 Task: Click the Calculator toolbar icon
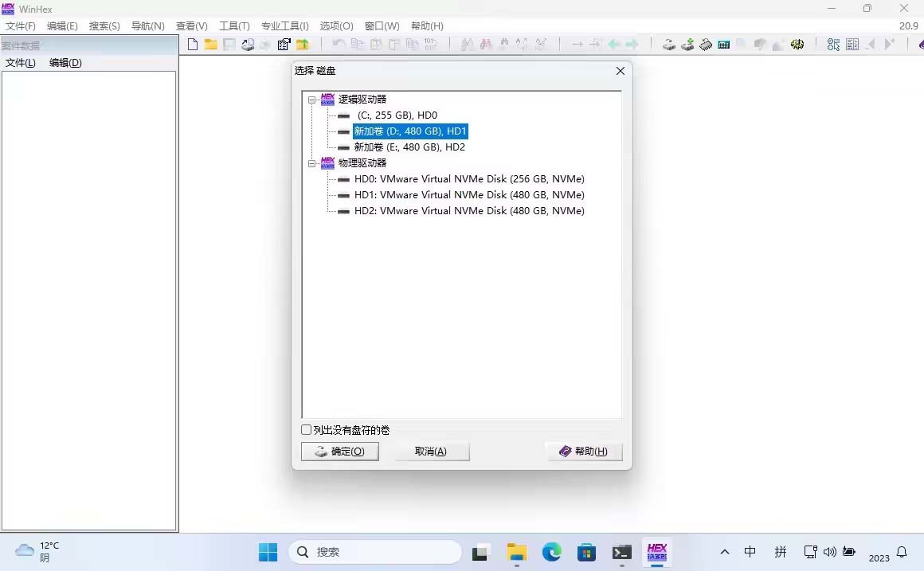[x=723, y=44]
